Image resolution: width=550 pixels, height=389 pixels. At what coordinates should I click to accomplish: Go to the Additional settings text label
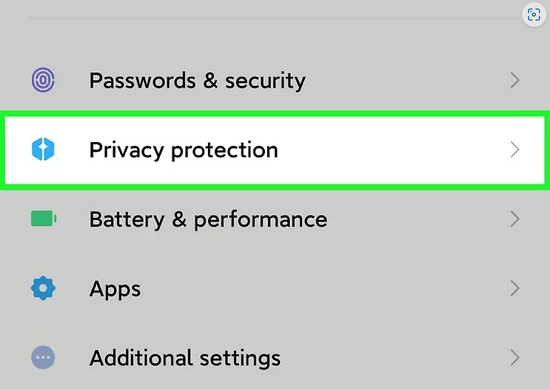click(185, 358)
